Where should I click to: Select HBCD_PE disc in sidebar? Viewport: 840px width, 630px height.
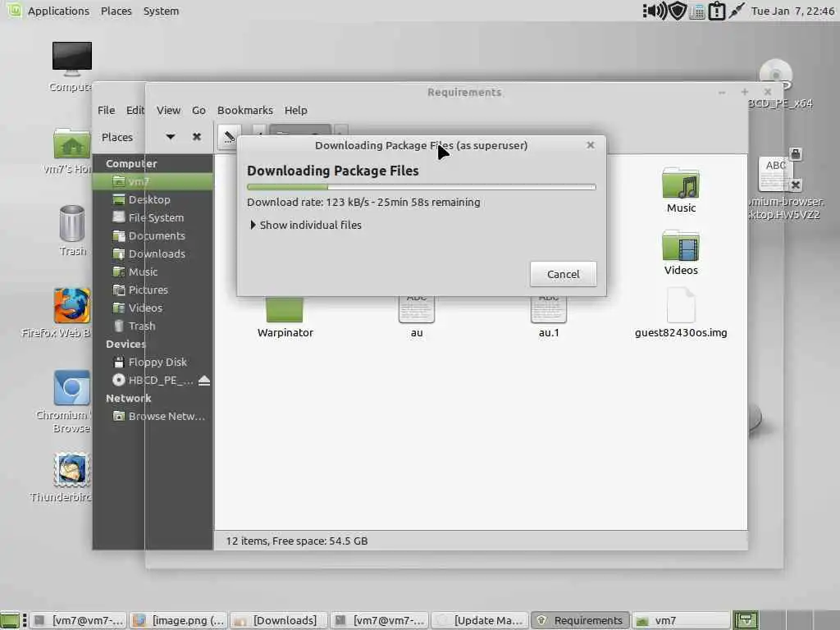[x=153, y=380]
